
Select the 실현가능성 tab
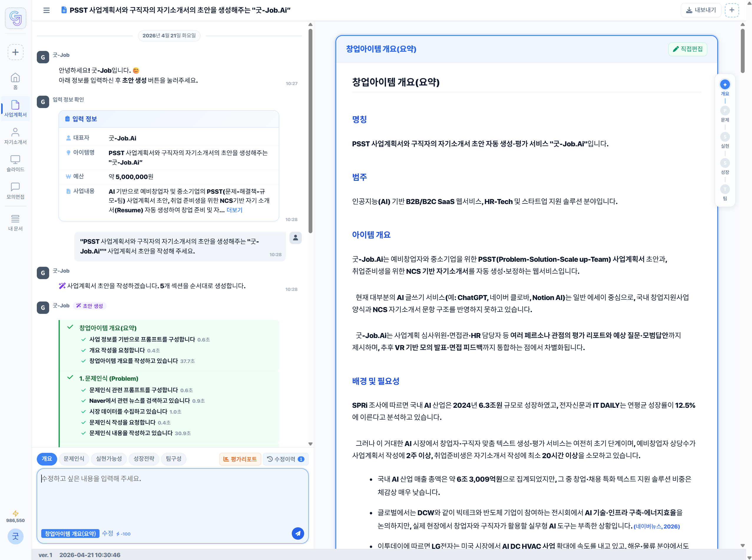[109, 459]
